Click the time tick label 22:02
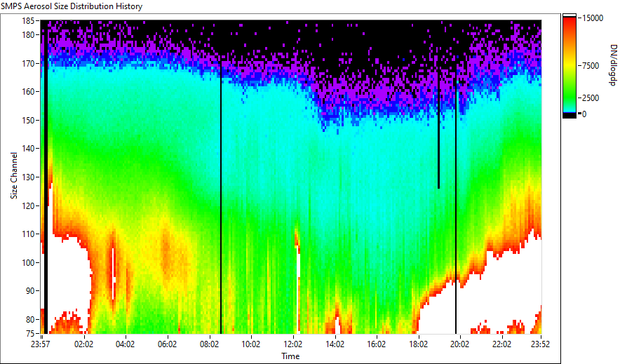 (501, 344)
